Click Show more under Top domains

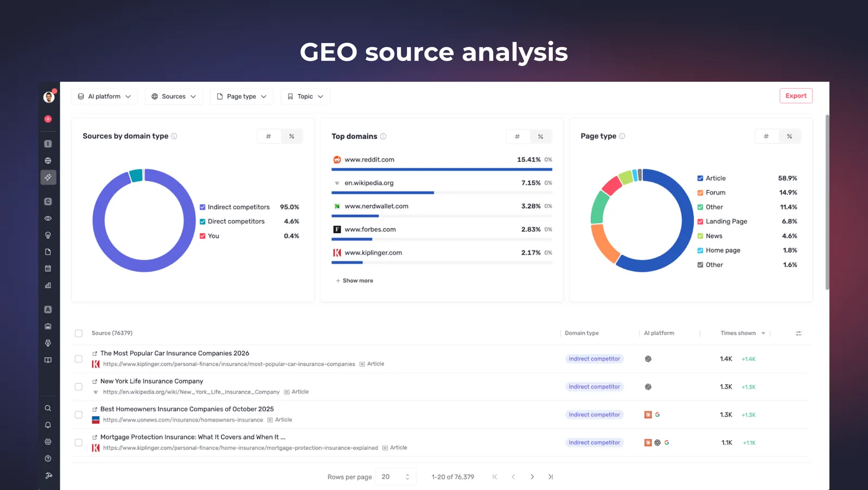click(x=354, y=281)
